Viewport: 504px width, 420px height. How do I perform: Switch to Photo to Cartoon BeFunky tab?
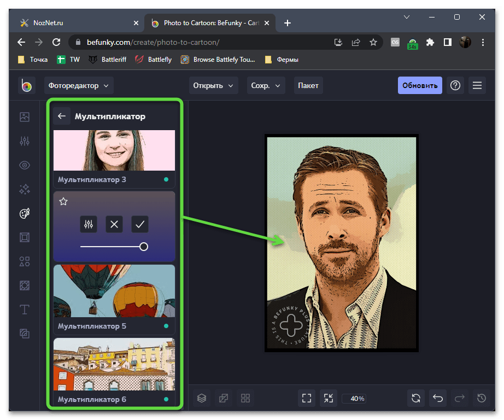[x=209, y=23]
